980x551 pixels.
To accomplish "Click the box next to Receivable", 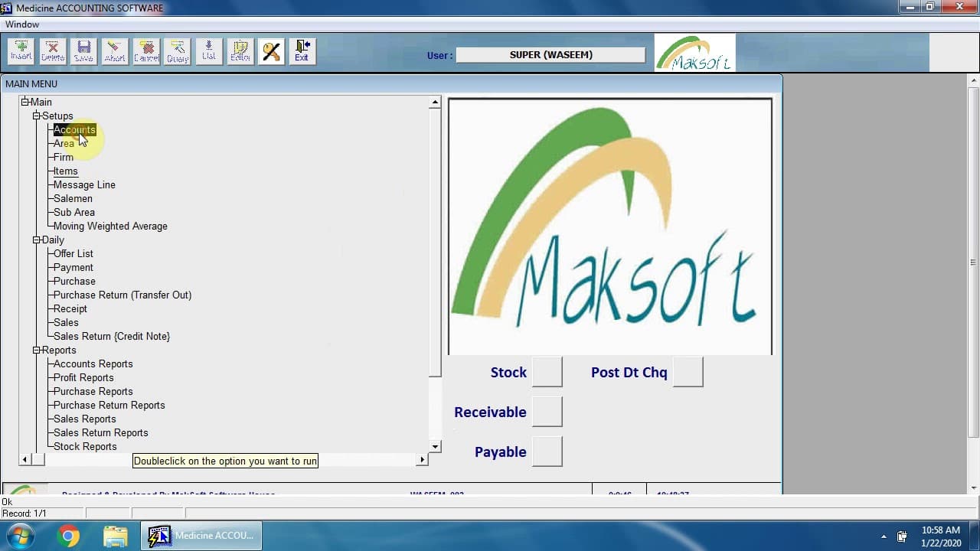I will pyautogui.click(x=547, y=412).
